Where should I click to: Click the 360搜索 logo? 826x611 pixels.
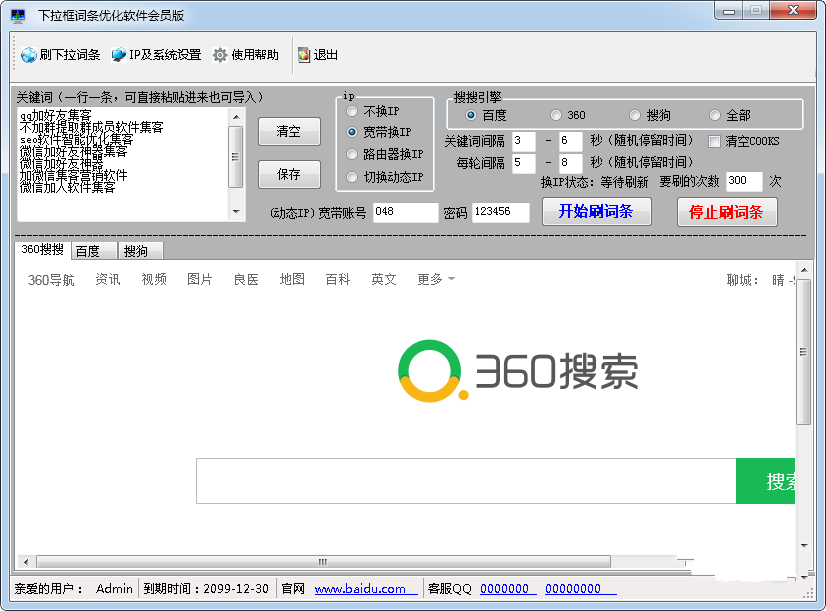pos(518,371)
